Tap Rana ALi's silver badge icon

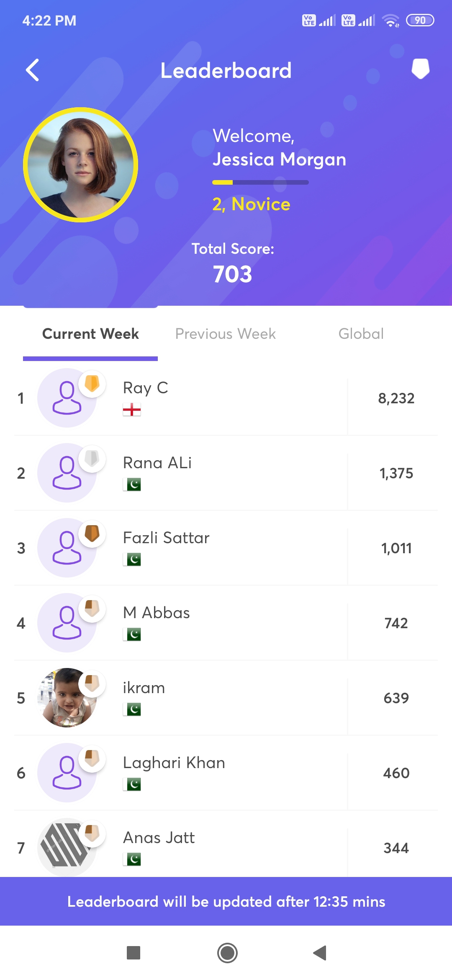point(92,458)
